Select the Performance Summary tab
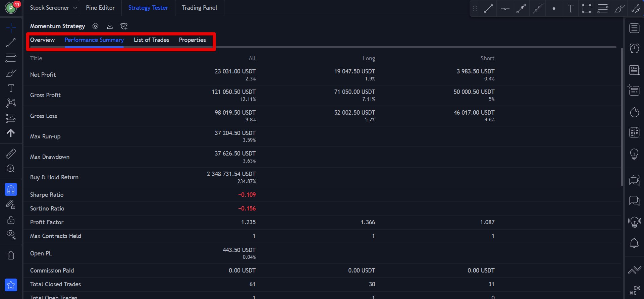 coord(94,40)
